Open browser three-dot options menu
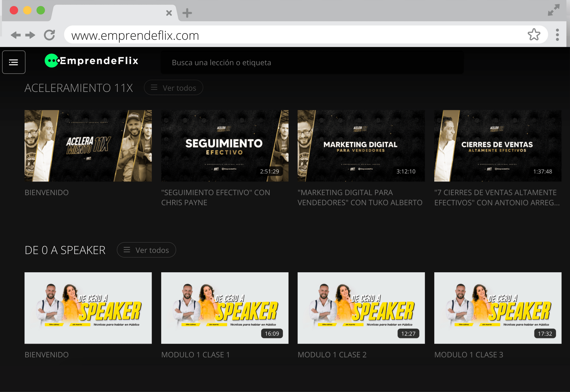 (557, 35)
